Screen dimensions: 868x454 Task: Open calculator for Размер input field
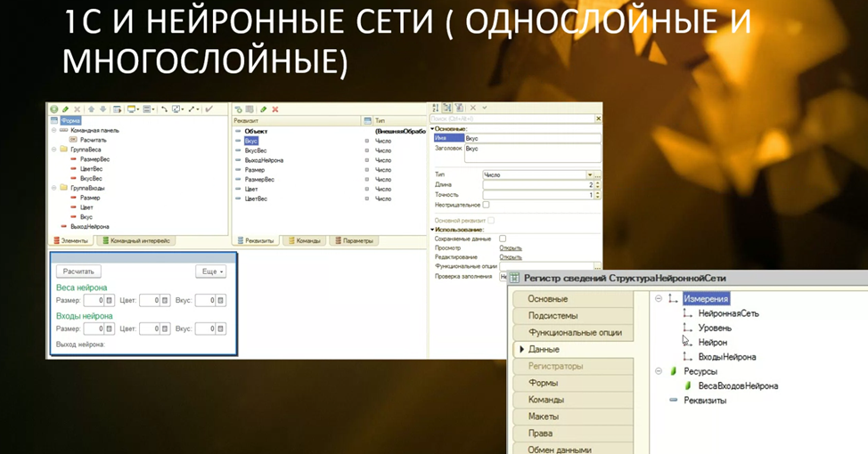point(109,328)
